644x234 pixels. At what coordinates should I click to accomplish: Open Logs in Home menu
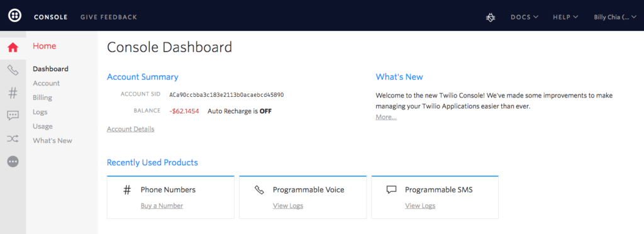coord(40,112)
